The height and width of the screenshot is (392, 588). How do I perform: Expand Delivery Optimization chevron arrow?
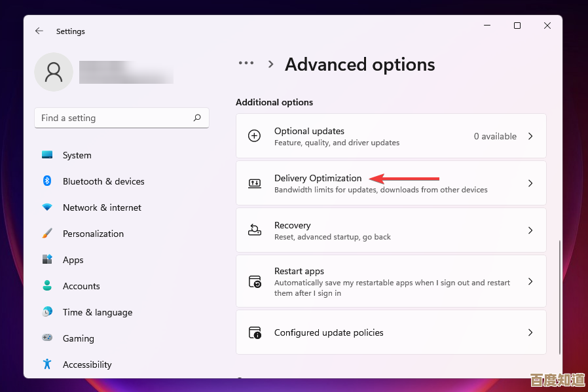tap(530, 183)
